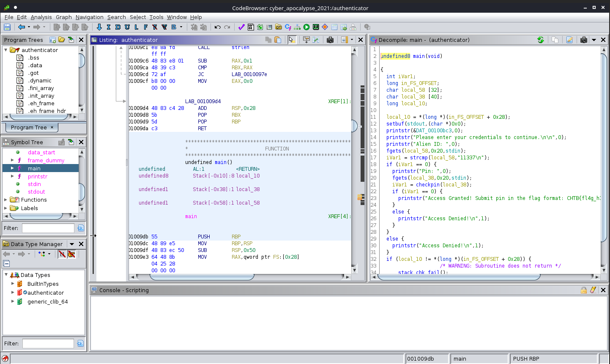Navigate to next function with the F button
The image size is (610, 364).
145,27
